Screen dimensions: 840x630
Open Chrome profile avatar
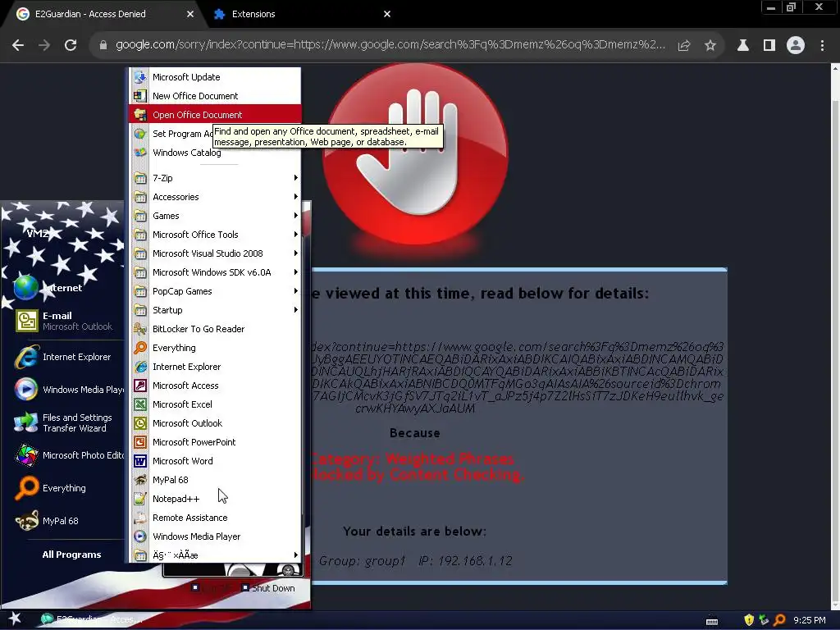[x=796, y=46]
